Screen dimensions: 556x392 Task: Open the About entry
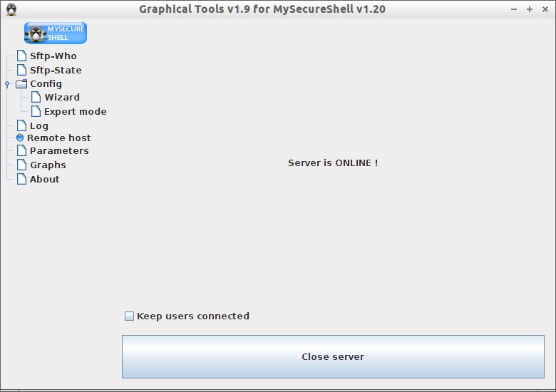45,179
